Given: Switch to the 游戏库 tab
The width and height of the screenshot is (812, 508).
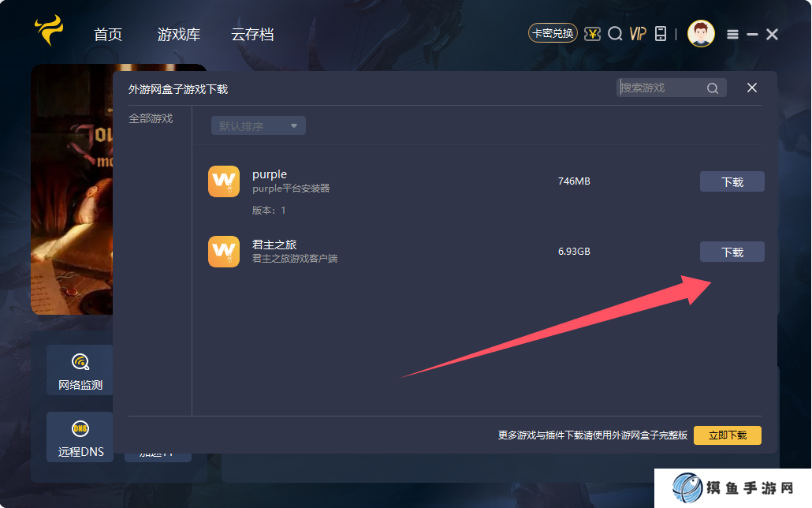Looking at the screenshot, I should tap(179, 34).
